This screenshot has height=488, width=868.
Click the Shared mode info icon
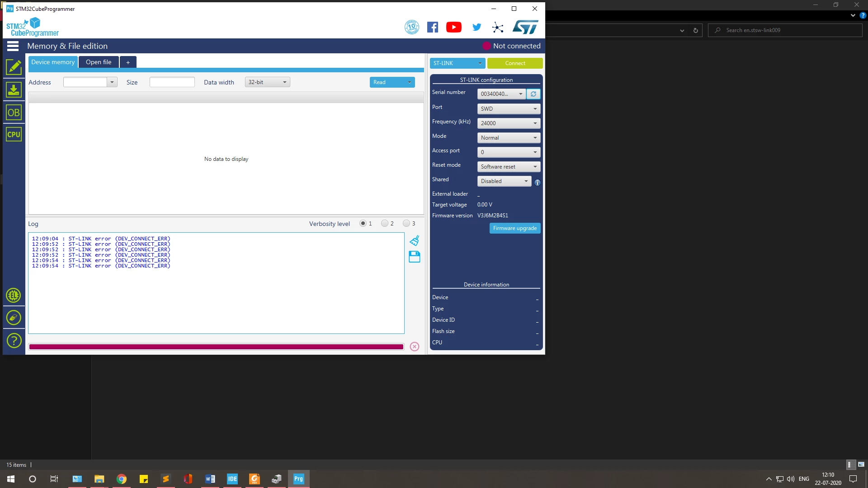[538, 183]
